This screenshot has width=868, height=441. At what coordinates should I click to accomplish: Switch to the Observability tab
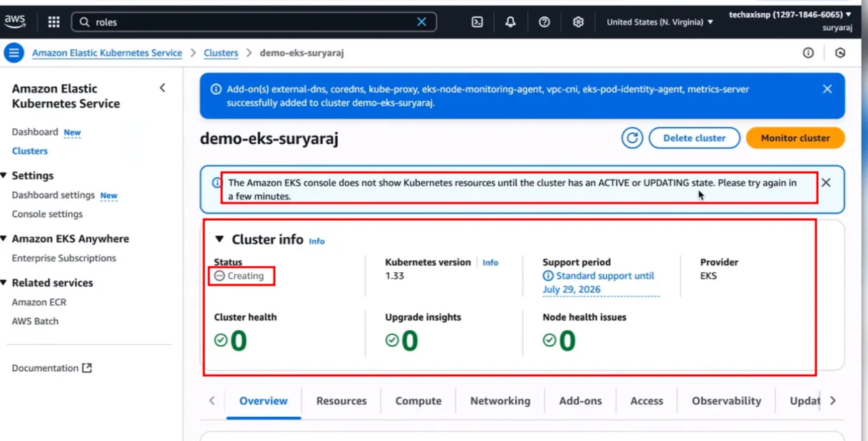coord(726,401)
